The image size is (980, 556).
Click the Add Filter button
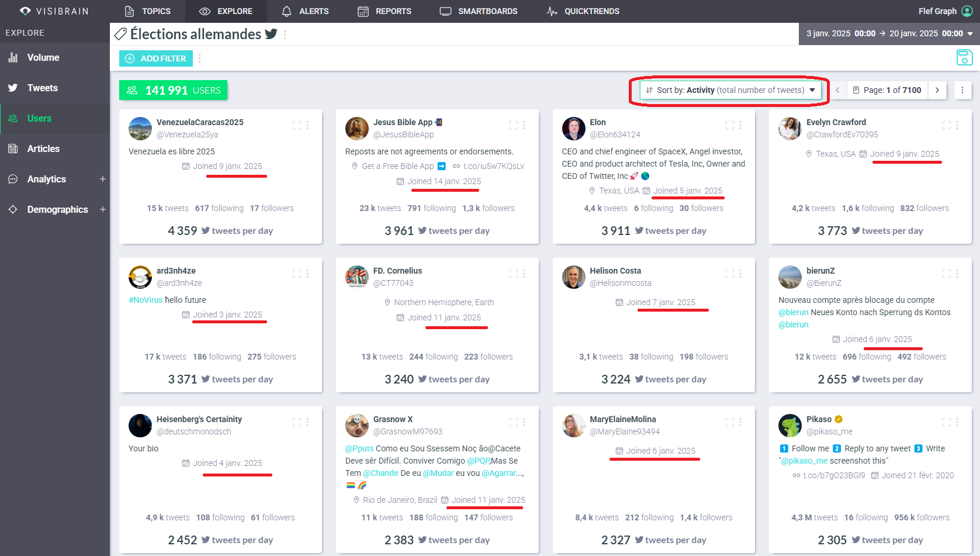click(156, 58)
